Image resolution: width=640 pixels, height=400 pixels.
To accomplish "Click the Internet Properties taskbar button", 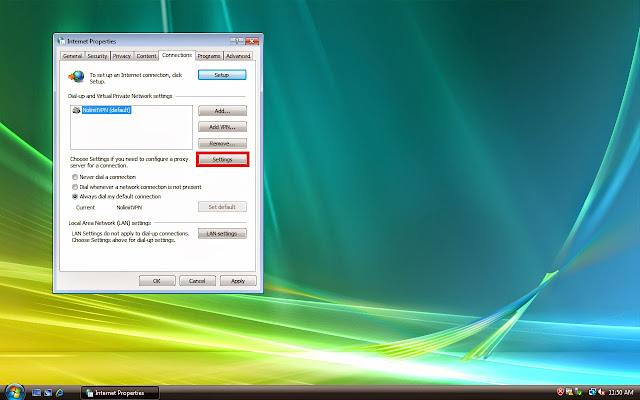I will 120,393.
